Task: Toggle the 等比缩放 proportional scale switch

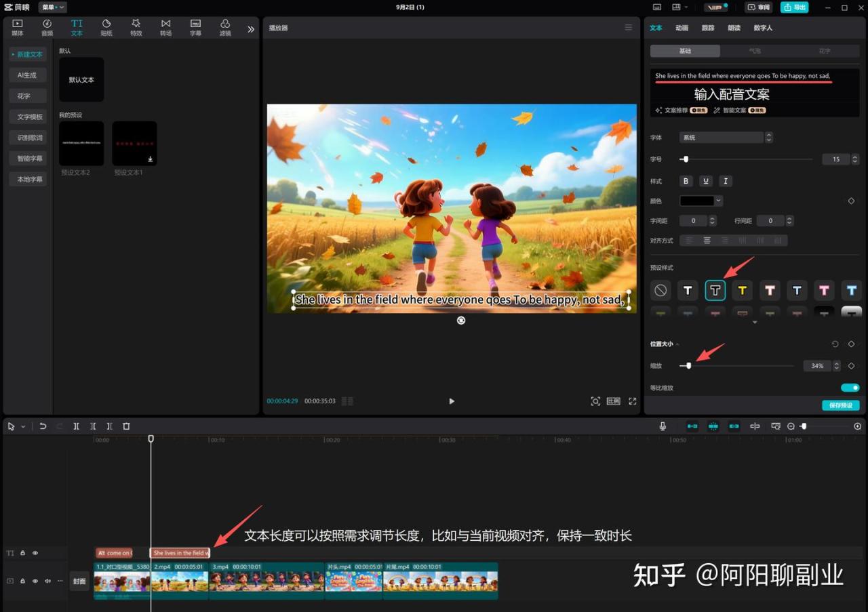Action: point(850,388)
